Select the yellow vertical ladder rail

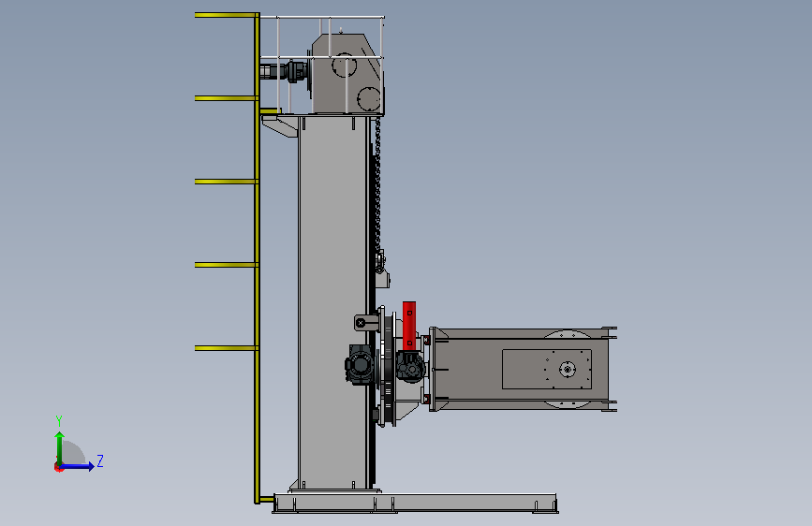pyautogui.click(x=257, y=257)
